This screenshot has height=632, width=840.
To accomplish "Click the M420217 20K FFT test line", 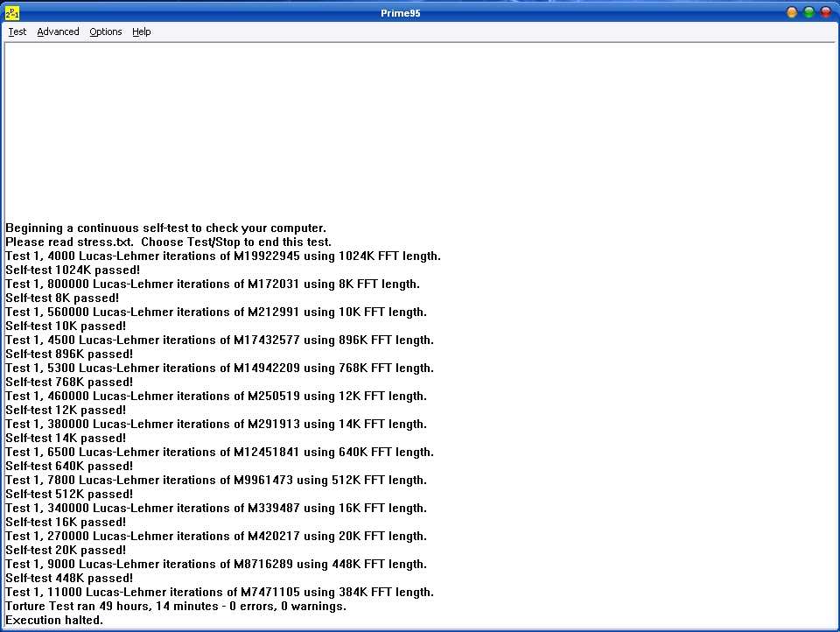I will [216, 536].
